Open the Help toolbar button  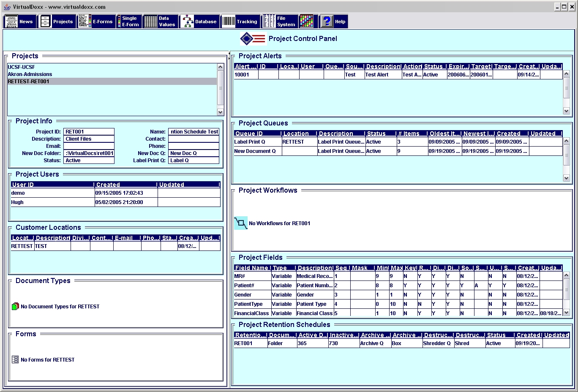(x=334, y=22)
